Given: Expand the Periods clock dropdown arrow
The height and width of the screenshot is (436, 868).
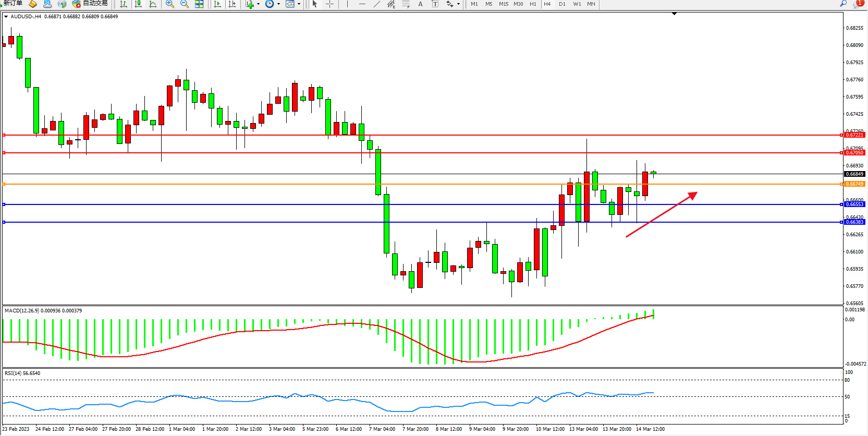Looking at the screenshot, I should 278,4.
